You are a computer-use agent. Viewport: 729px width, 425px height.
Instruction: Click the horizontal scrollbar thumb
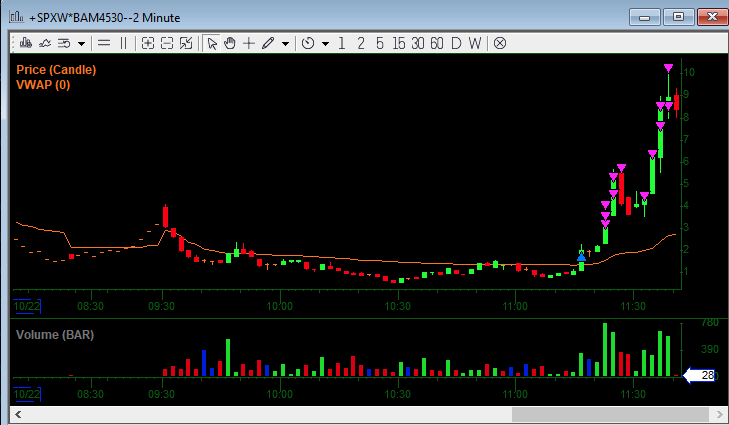(610, 414)
